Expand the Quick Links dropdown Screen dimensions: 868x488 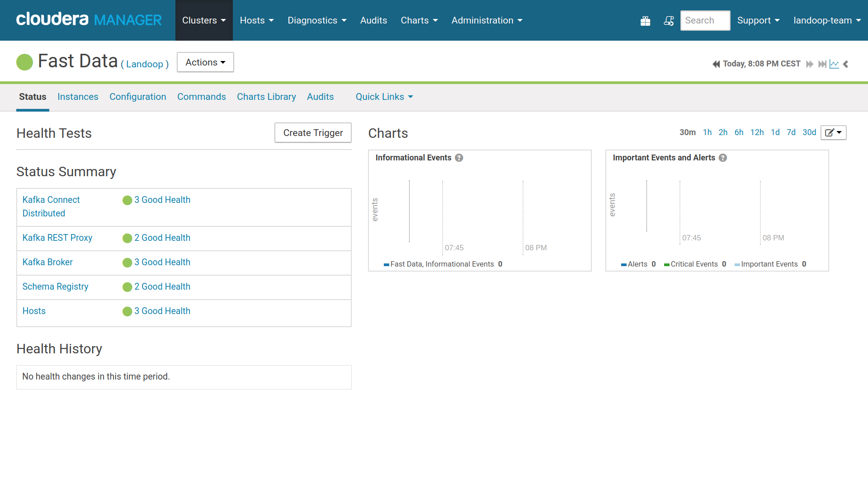384,97
